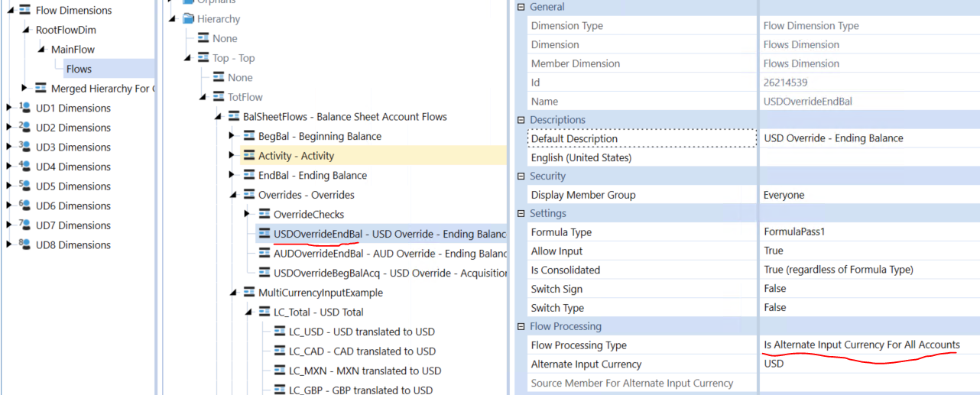Click the icon beside AUDOverrideEndBal member
This screenshot has height=395, width=980.
[264, 254]
